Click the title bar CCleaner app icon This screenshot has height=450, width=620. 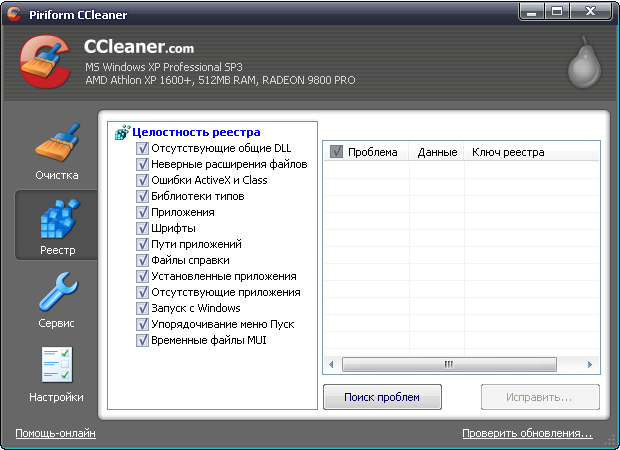point(14,14)
